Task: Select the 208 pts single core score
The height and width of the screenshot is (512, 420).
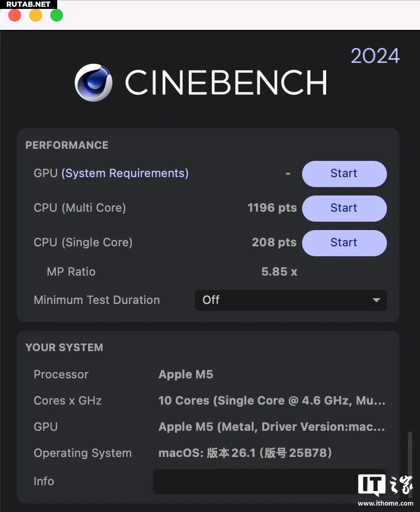Action: pyautogui.click(x=274, y=243)
